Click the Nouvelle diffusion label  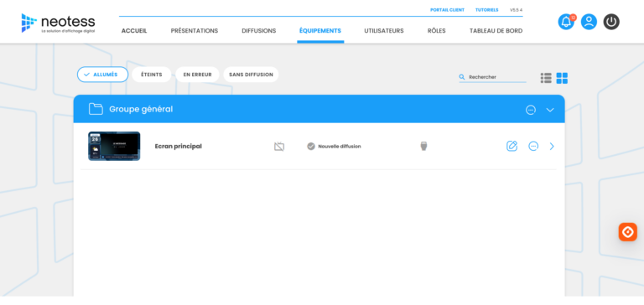(x=340, y=147)
